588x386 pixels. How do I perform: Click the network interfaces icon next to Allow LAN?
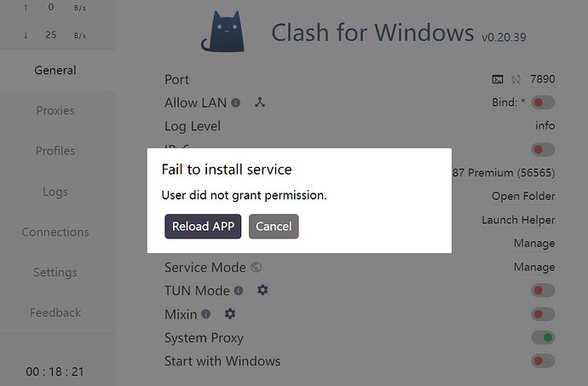click(x=260, y=103)
